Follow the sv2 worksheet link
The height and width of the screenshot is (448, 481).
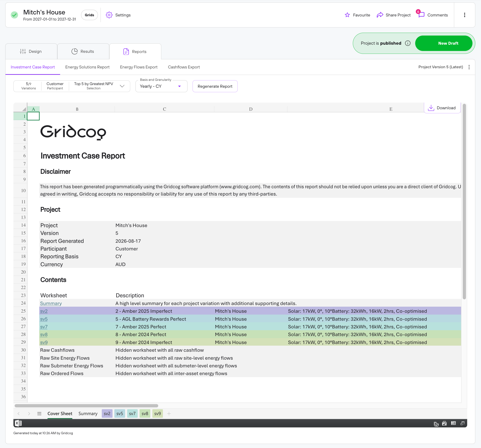[44, 311]
